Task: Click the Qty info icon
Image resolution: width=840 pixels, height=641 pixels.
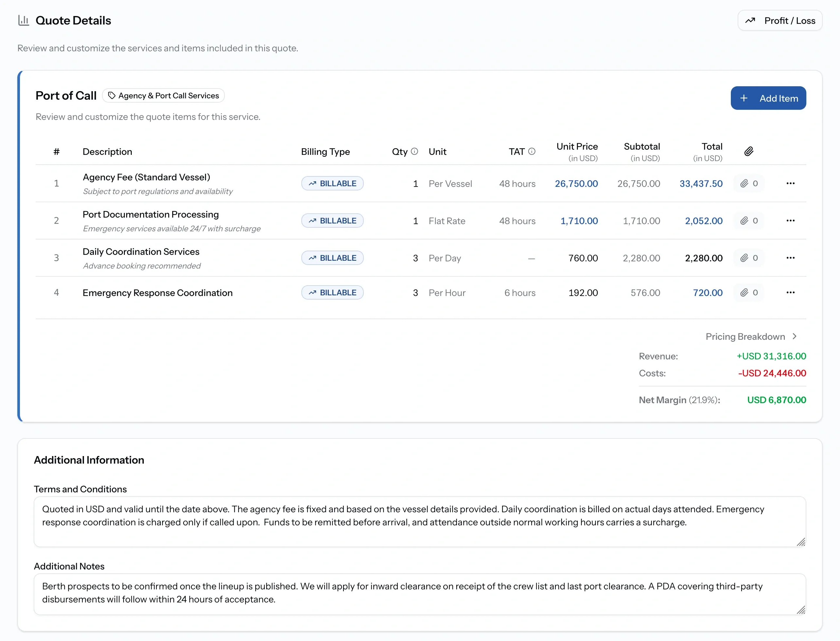Action: point(414,152)
